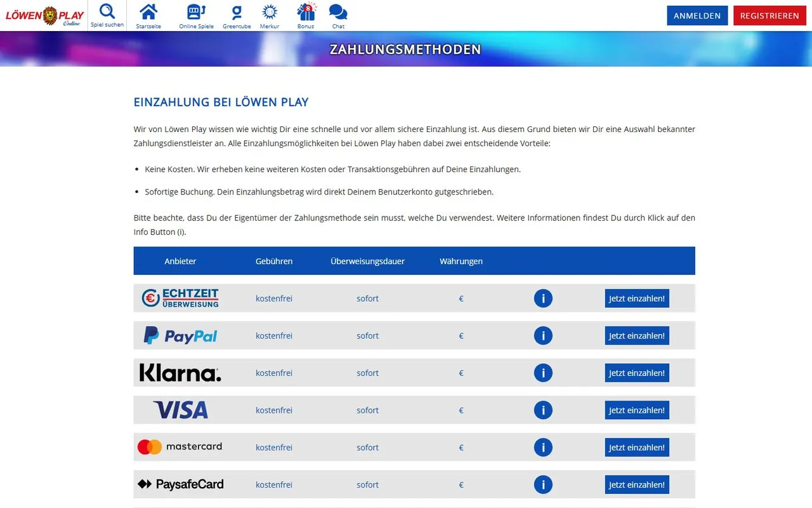
Task: Click the ZAHLUNGSMETHODEN banner title
Action: (405, 50)
